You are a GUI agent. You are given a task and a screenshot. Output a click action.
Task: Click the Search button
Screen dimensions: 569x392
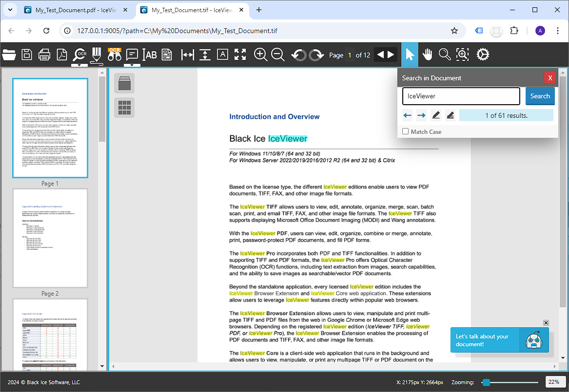pyautogui.click(x=540, y=96)
